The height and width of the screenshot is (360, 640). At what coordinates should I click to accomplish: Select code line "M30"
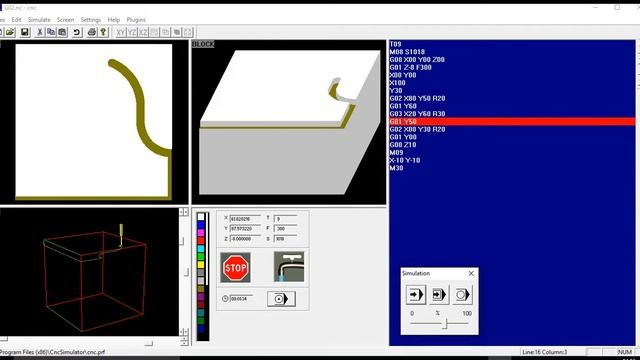(396, 168)
